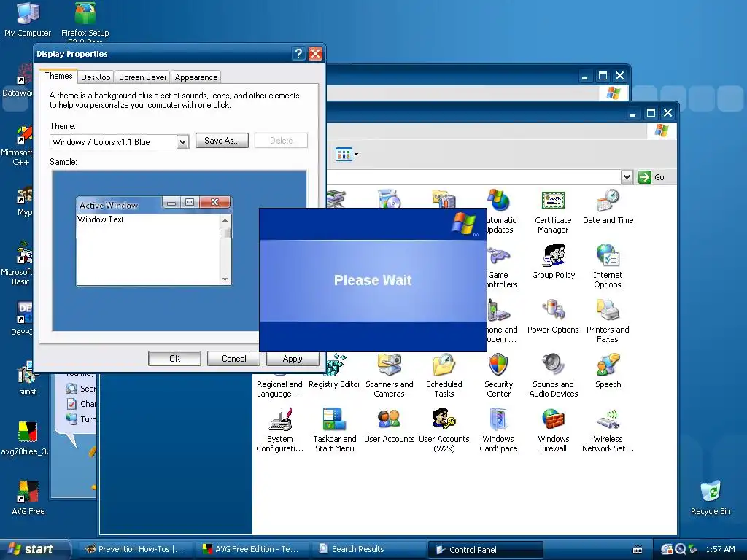Open the Speech applet
This screenshot has width=747, height=560.
[x=608, y=371]
